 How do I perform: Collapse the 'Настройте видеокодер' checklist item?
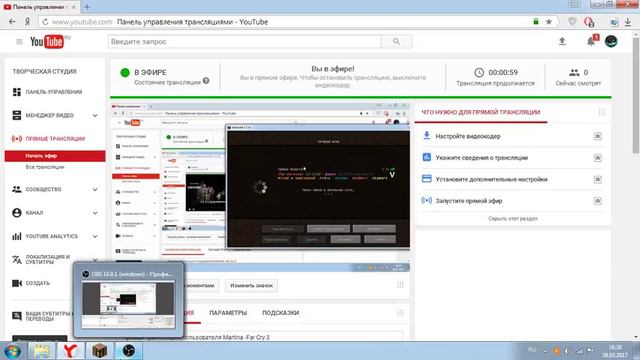pyautogui.click(x=598, y=136)
